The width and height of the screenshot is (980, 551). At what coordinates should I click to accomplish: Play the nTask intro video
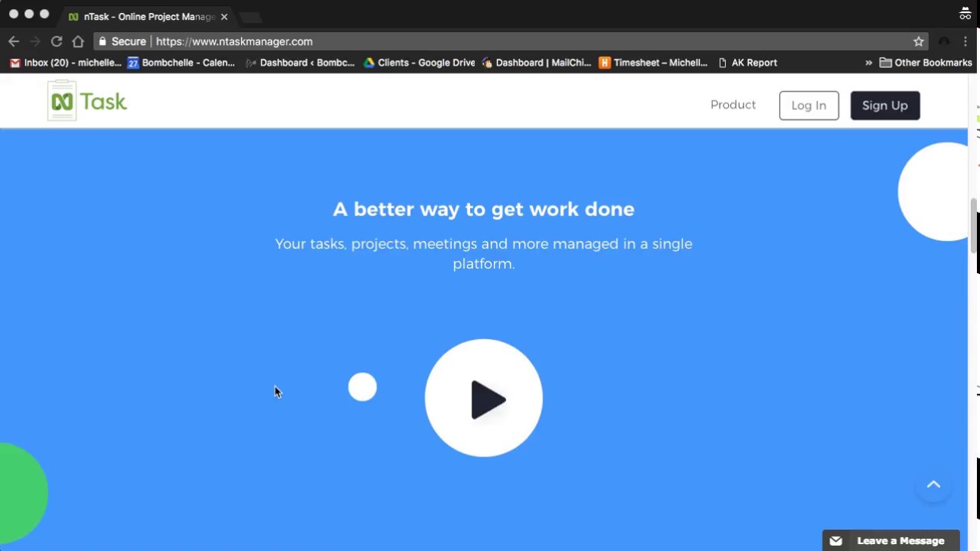pos(484,398)
